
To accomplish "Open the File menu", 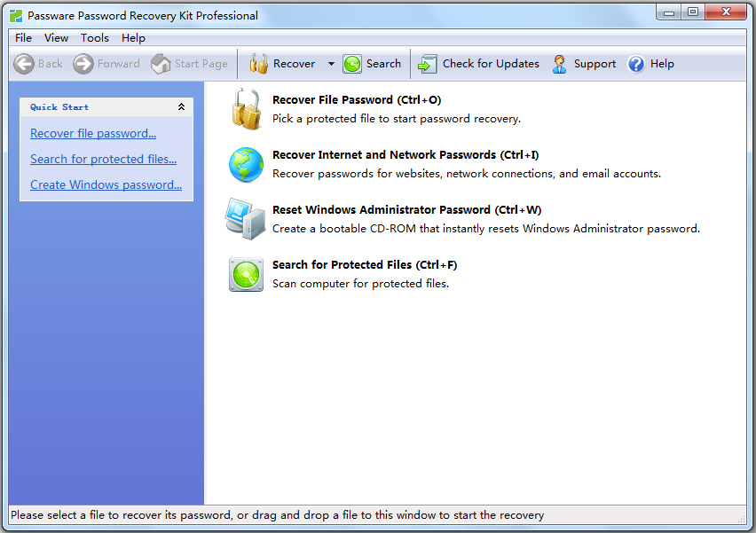I will coord(23,38).
